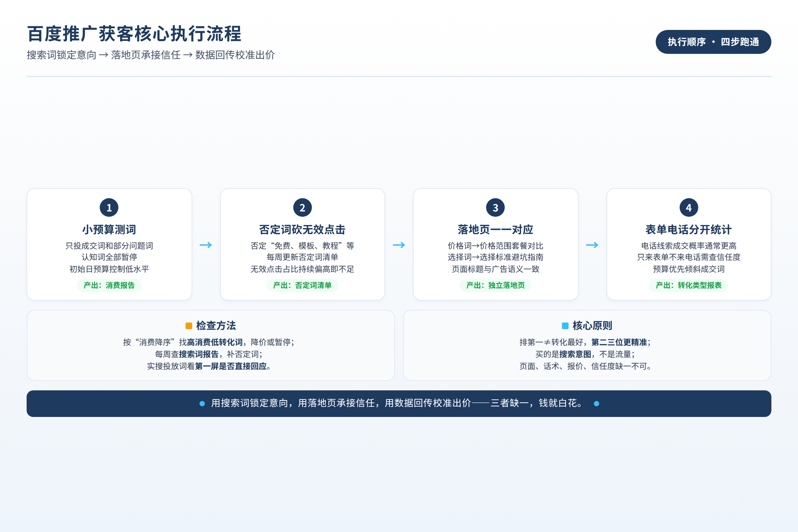Click the footer banner 用搜索词锁定意向 summary
Screen dimensions: 798x532
point(399,403)
